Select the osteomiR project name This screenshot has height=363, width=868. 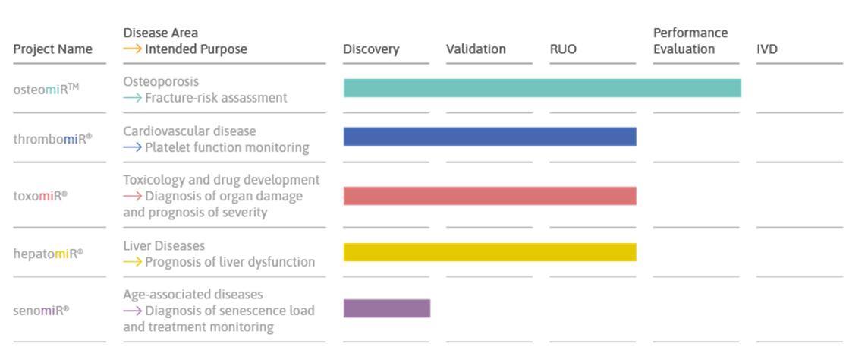46,89
